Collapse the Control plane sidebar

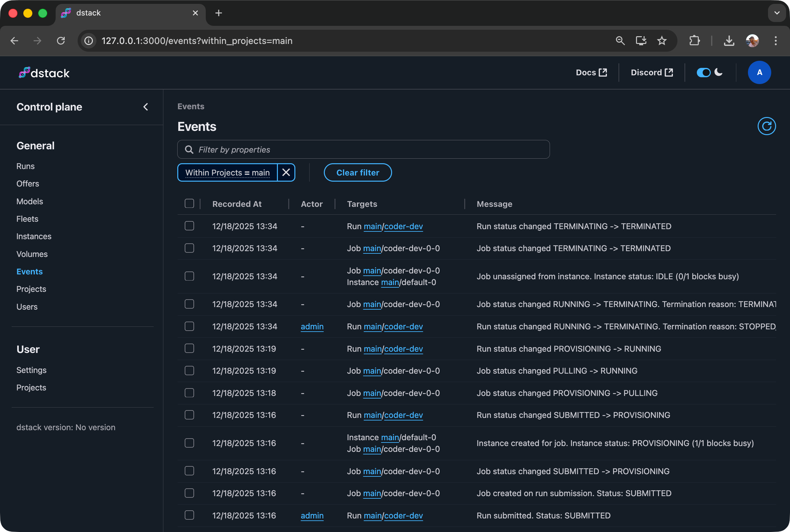point(146,107)
